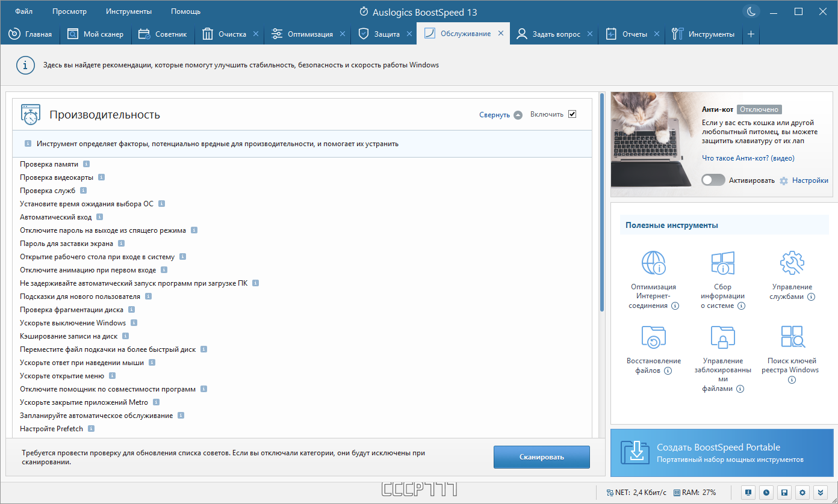
Task: Click info icon next to Проверка служб
Action: 84,190
